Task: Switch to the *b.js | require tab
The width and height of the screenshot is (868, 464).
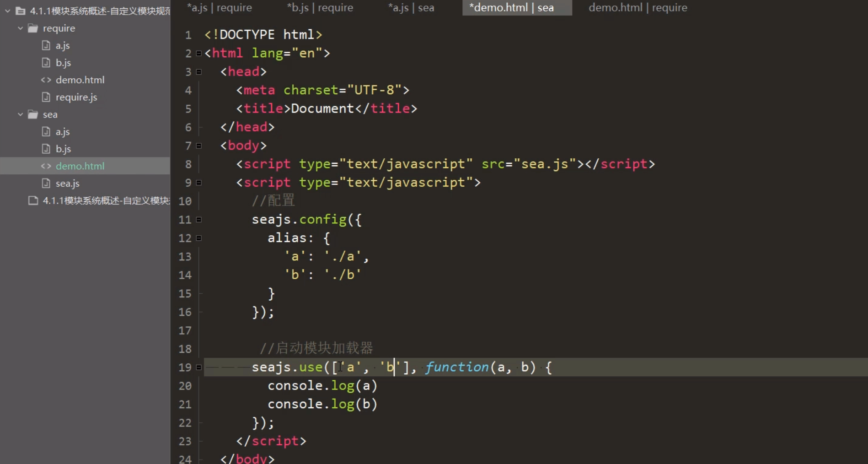Action: pos(320,8)
